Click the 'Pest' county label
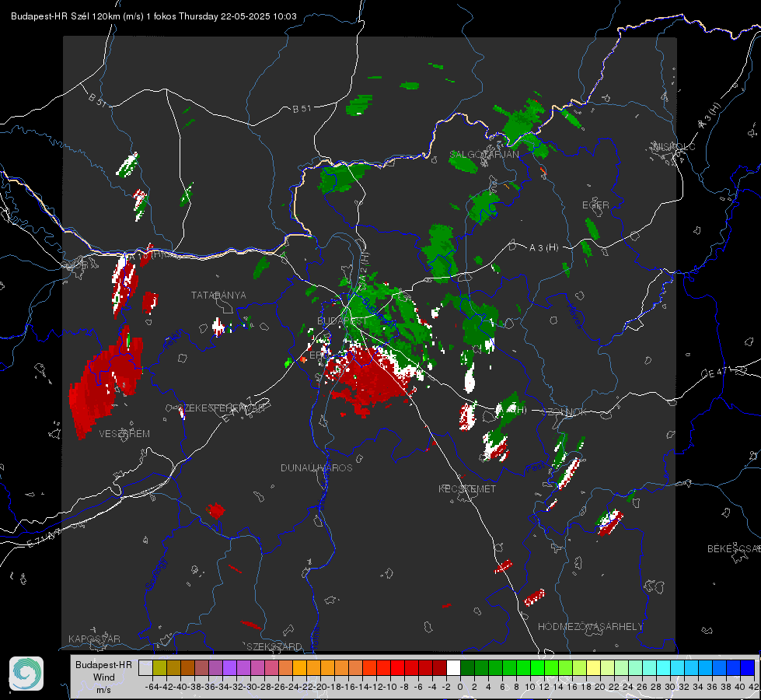The height and width of the screenshot is (700, 761). point(535,467)
